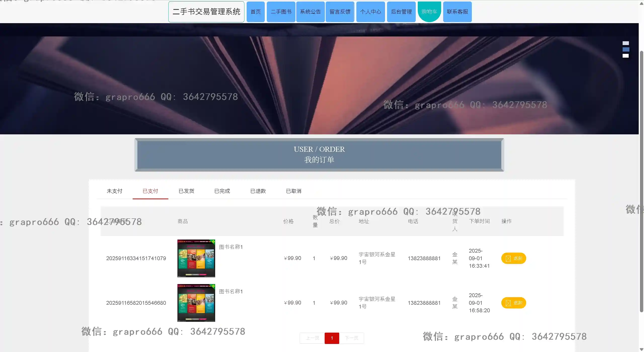Open 二手图书 navigation item
The width and height of the screenshot is (644, 352).
click(281, 12)
